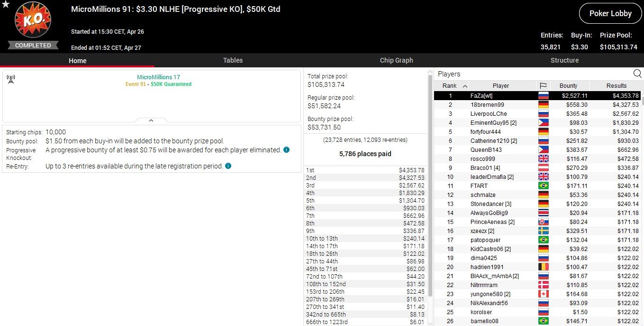Viewport: 644px width, 326px height.
Task: Click the Russian flag next to FaZa[wt]
Action: 543,96
